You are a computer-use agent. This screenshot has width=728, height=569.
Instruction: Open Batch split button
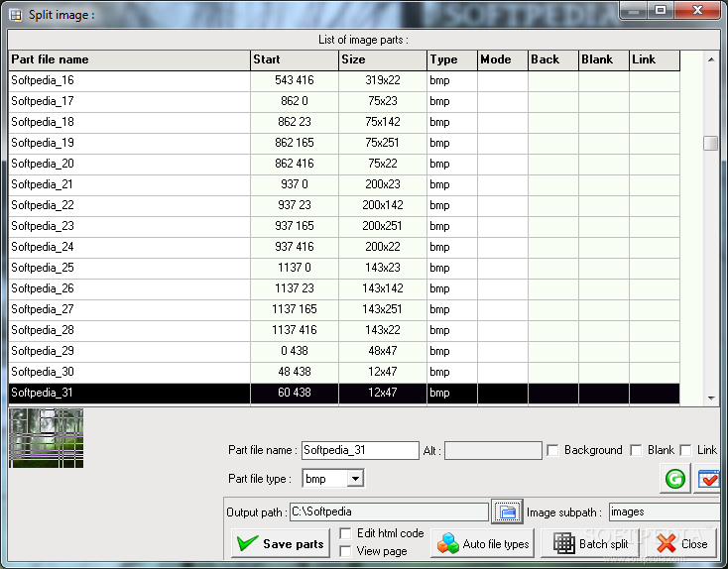(590, 543)
